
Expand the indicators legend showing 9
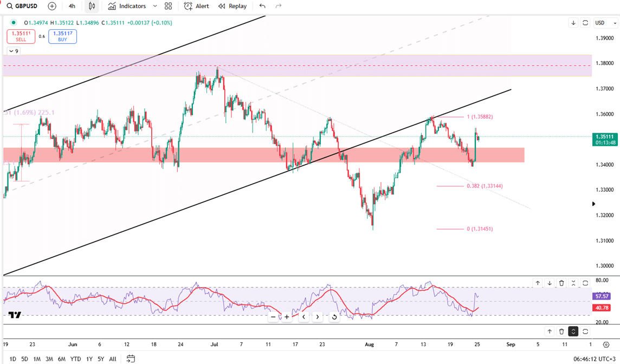[x=13, y=51]
